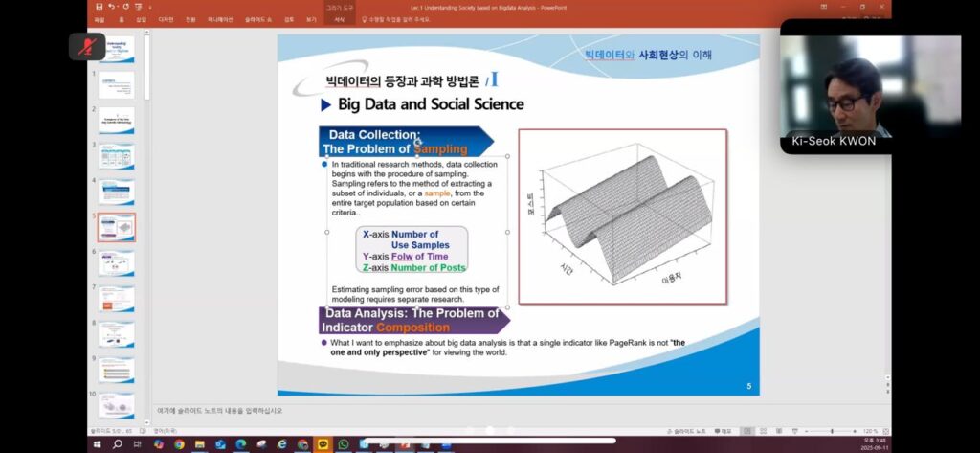Click the muted microphone icon overlay
The height and width of the screenshot is (453, 980).
[87, 47]
